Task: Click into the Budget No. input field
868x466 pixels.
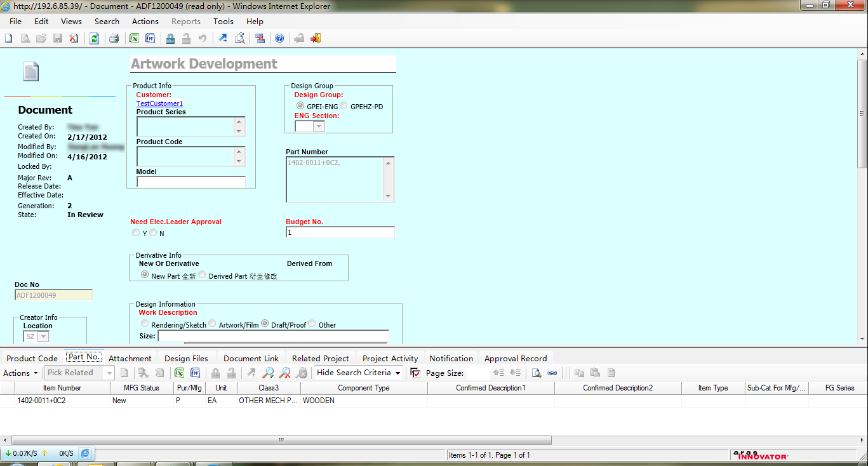Action: [340, 232]
